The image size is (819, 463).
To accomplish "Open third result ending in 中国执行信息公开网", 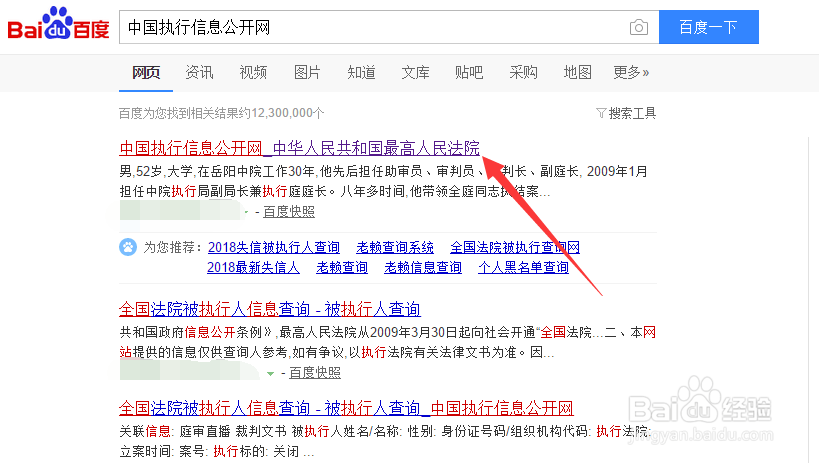I will click(x=346, y=408).
